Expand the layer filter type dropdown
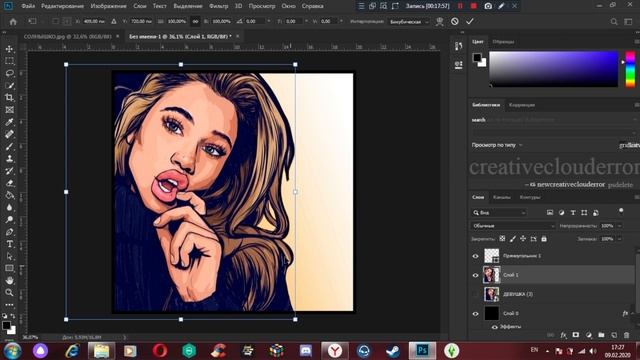Image resolution: width=640 pixels, height=360 pixels. tap(499, 213)
